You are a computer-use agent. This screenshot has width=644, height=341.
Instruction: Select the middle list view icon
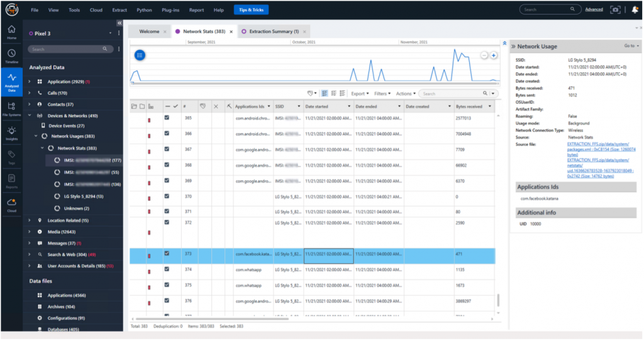tap(333, 94)
